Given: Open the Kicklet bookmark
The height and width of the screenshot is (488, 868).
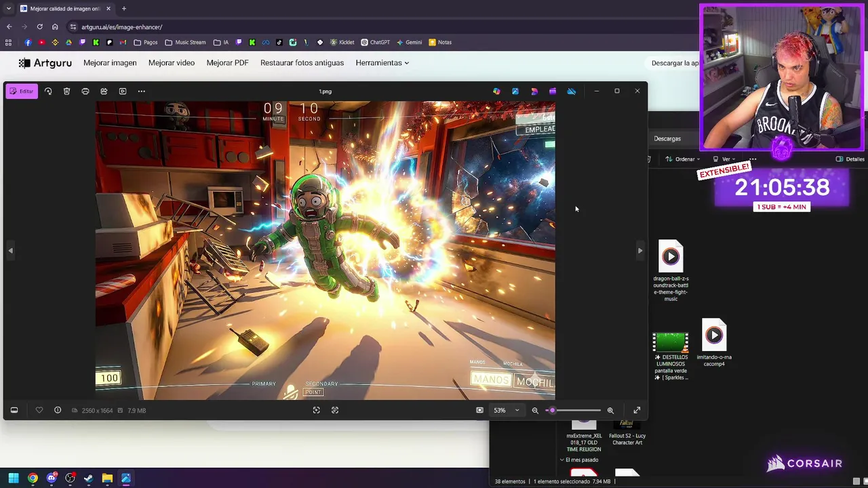Looking at the screenshot, I should (x=342, y=42).
